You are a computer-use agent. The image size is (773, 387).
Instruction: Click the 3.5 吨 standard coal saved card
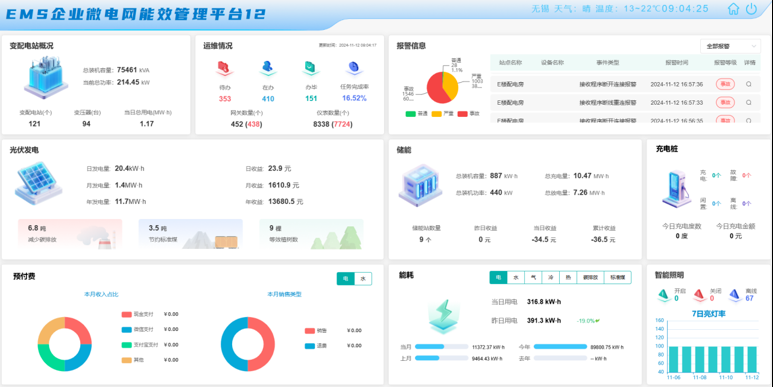click(190, 234)
